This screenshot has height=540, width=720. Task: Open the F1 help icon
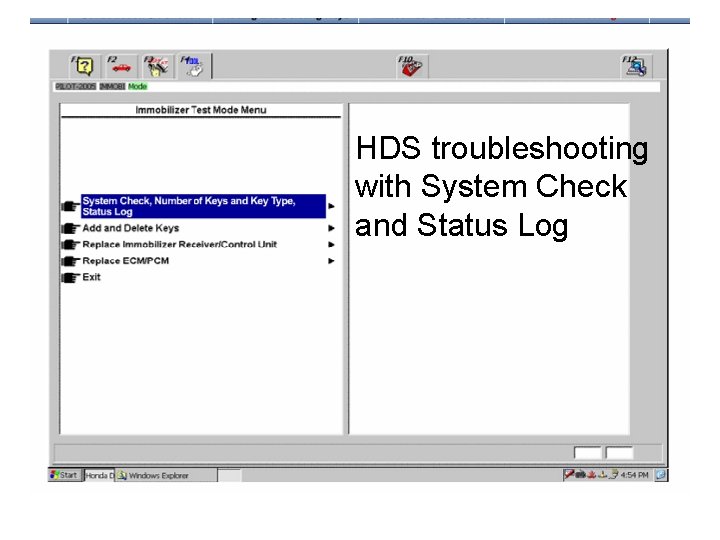click(84, 67)
